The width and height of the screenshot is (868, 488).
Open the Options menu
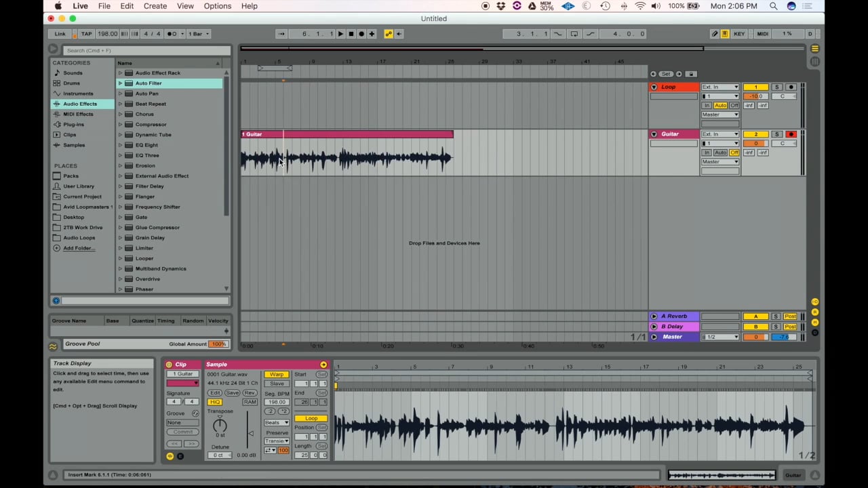click(x=217, y=6)
